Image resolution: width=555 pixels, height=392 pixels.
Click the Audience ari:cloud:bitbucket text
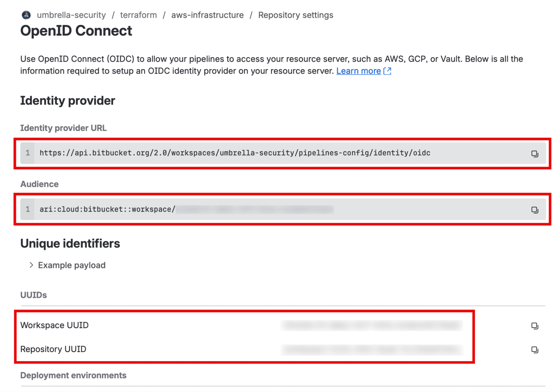click(x=107, y=209)
